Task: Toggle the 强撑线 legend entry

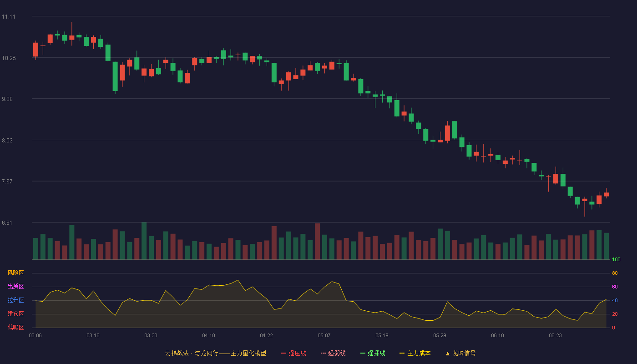Action: coord(373,353)
